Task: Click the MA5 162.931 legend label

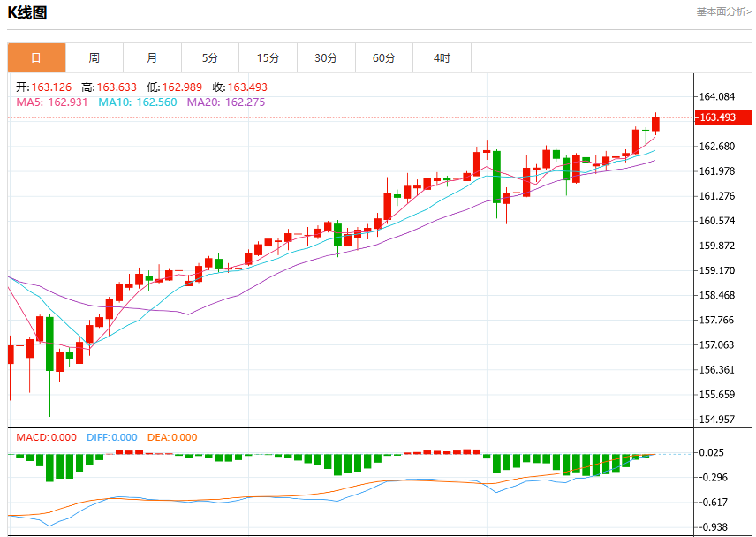Action: tap(52, 102)
